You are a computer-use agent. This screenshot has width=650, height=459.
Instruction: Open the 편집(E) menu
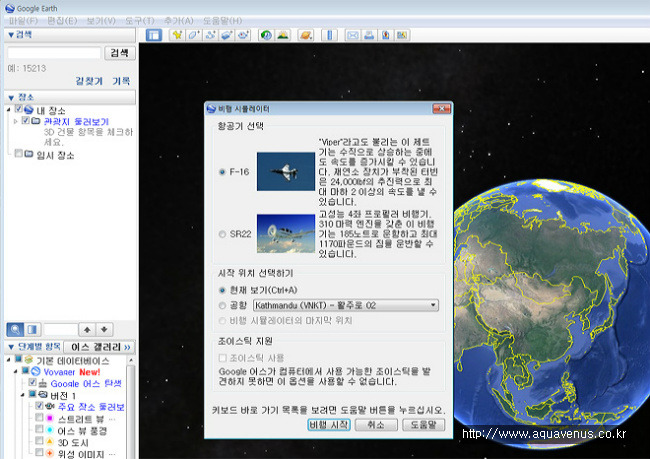pos(62,21)
